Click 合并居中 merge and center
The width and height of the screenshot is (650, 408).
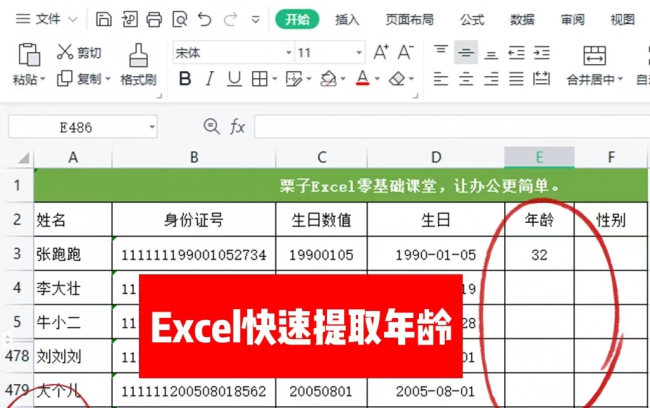pos(594,65)
